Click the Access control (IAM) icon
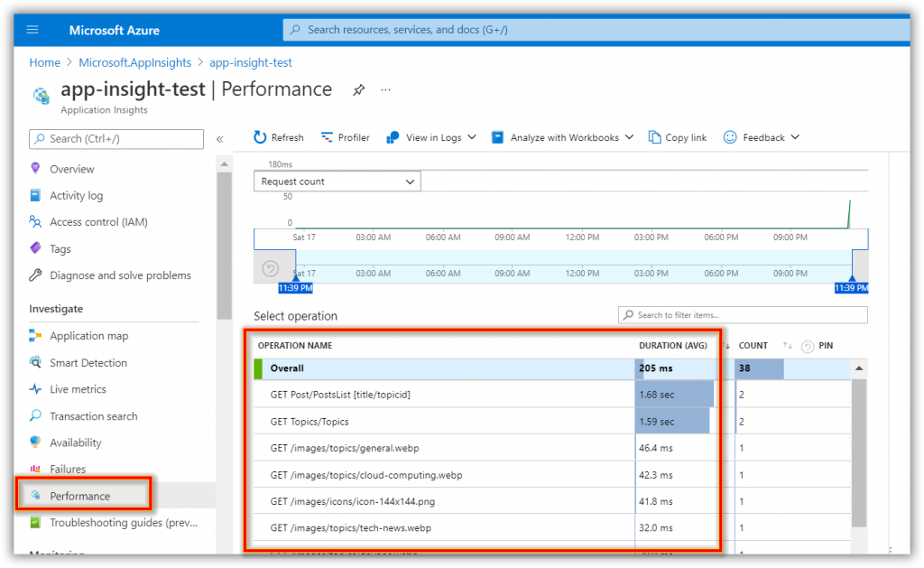The width and height of the screenshot is (924, 568). coord(35,222)
